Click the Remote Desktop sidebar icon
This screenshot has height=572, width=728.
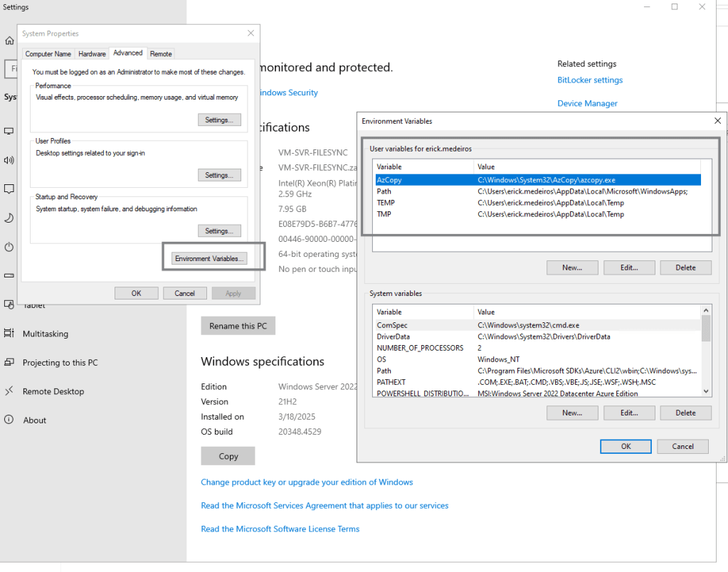point(9,391)
